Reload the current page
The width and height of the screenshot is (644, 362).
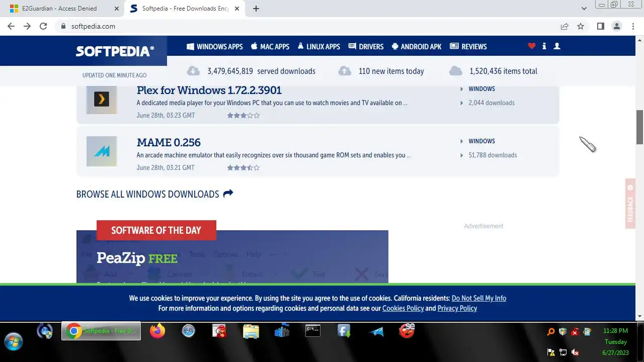tap(43, 26)
